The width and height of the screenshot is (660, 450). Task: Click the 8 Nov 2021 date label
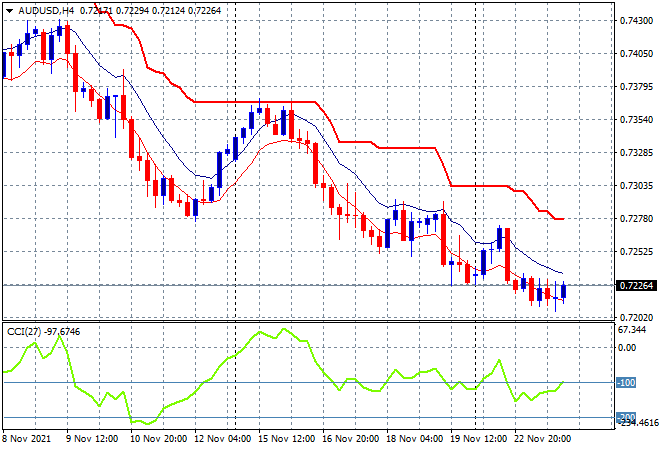point(26,439)
